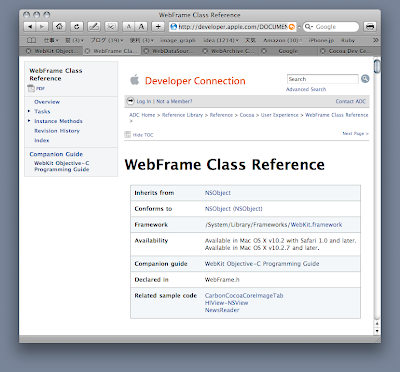The height and width of the screenshot is (372, 400).
Task: Open the Amazon (10) bookmarks folder
Action: coord(283,40)
